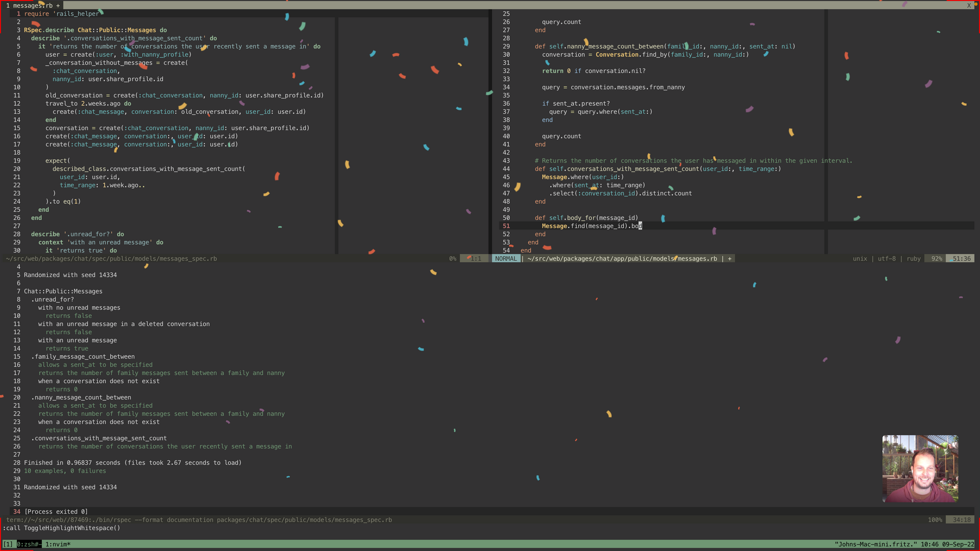Click the rspec terminal buffer statusline

pyautogui.click(x=199, y=520)
